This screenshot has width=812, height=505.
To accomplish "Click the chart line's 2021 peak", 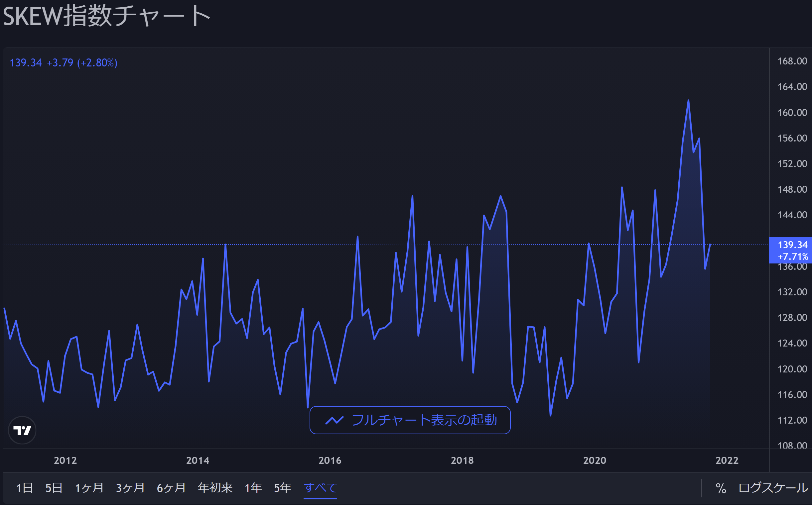I will point(688,100).
